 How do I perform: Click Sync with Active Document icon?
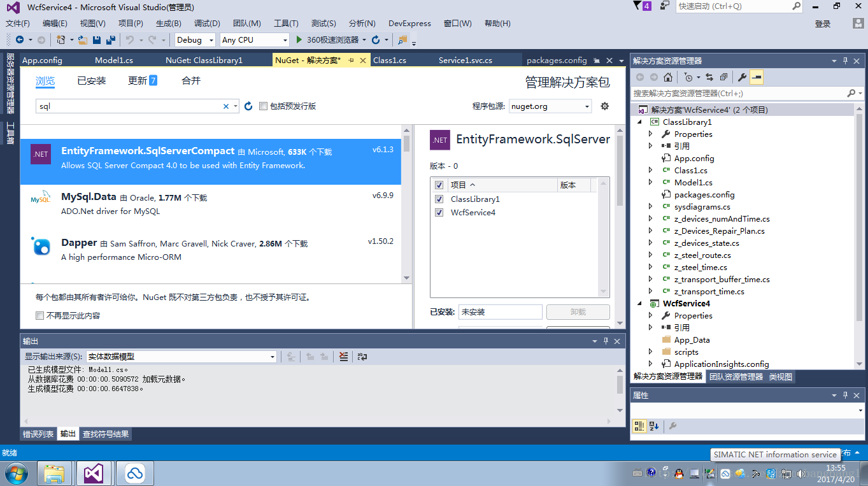[709, 77]
